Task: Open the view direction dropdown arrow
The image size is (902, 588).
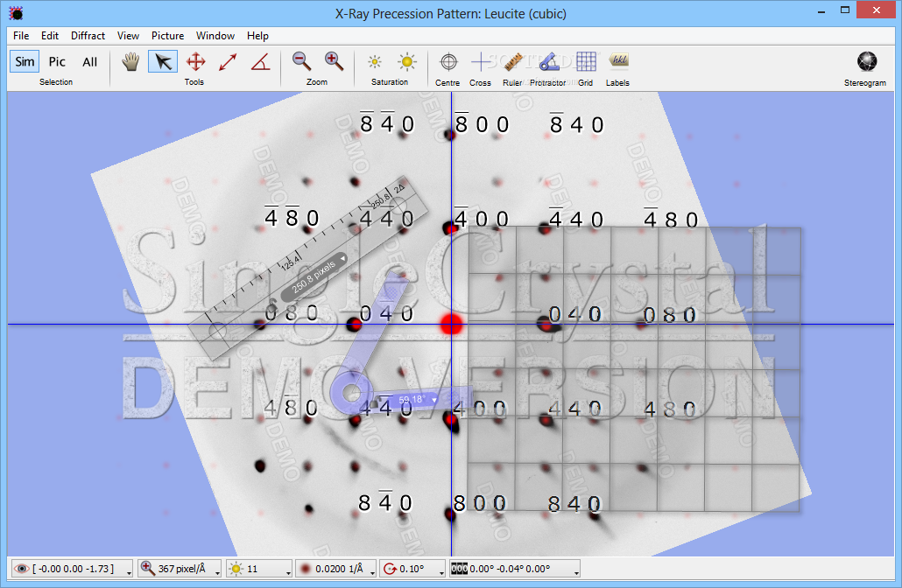Action: [x=128, y=572]
